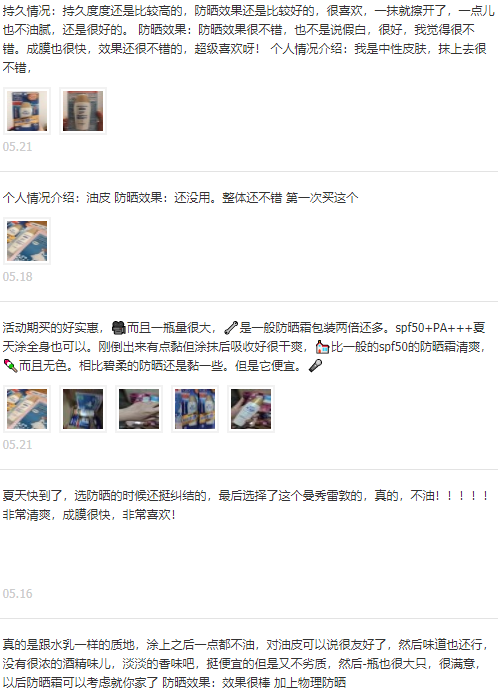Click the 05.18 date of the 油皮 review
This screenshot has width=498, height=699.
coord(17,277)
